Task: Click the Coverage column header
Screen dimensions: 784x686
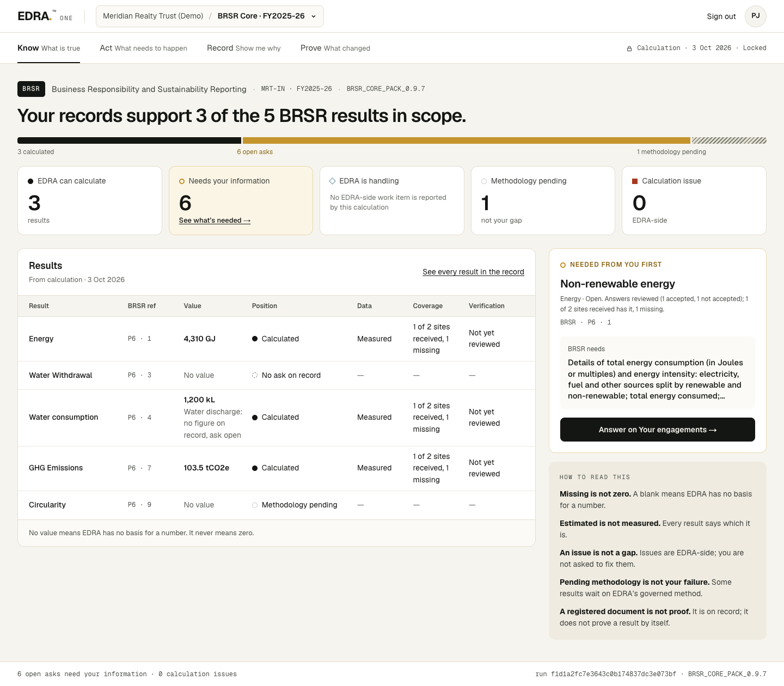Action: (x=428, y=306)
